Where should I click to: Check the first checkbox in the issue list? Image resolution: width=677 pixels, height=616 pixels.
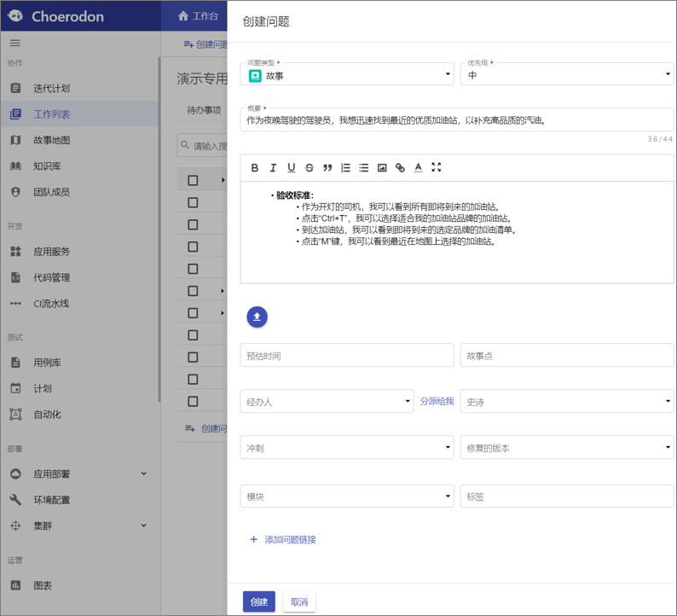click(193, 180)
